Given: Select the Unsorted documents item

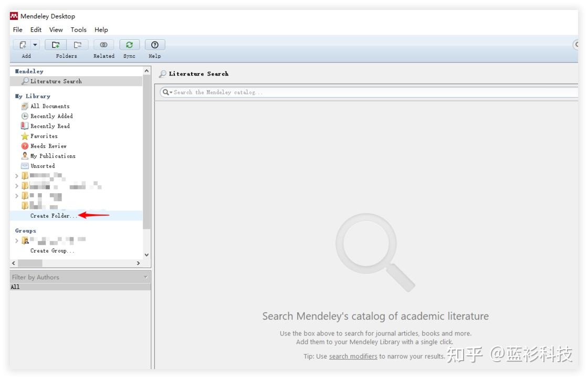Looking at the screenshot, I should click(x=43, y=166).
